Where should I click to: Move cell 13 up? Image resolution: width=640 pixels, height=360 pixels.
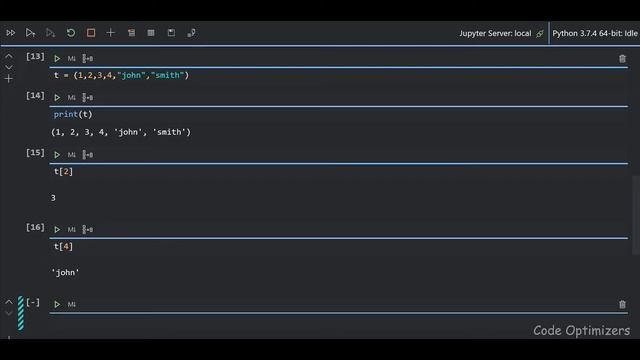9,57
